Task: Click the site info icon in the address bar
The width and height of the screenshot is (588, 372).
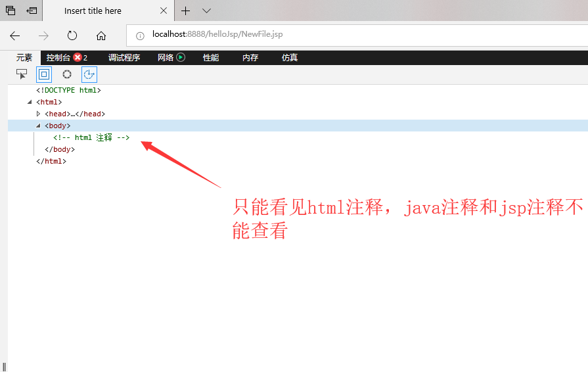Action: tap(140, 36)
